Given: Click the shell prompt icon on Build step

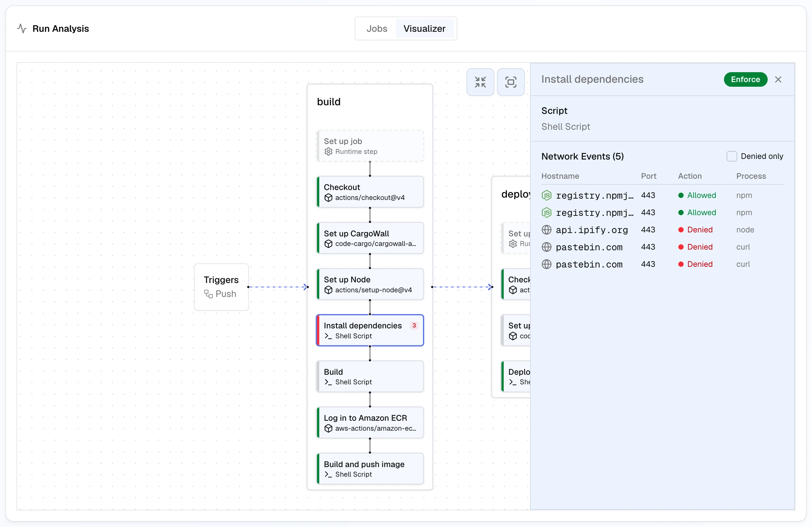Looking at the screenshot, I should click(328, 382).
